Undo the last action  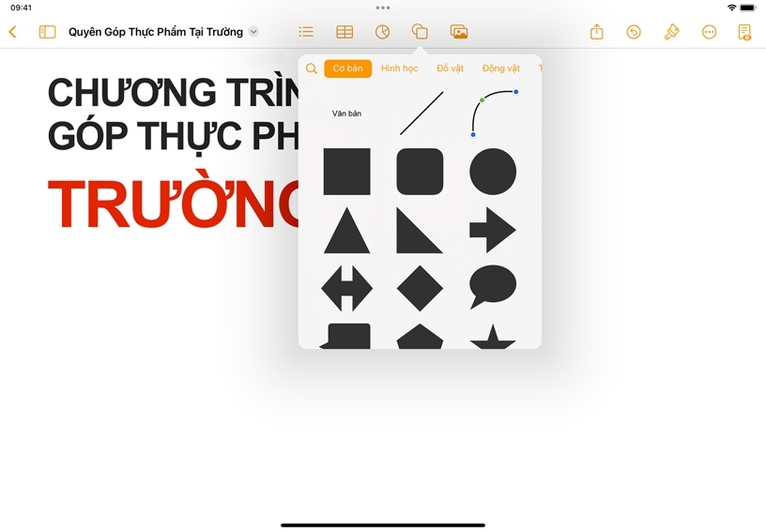(634, 32)
